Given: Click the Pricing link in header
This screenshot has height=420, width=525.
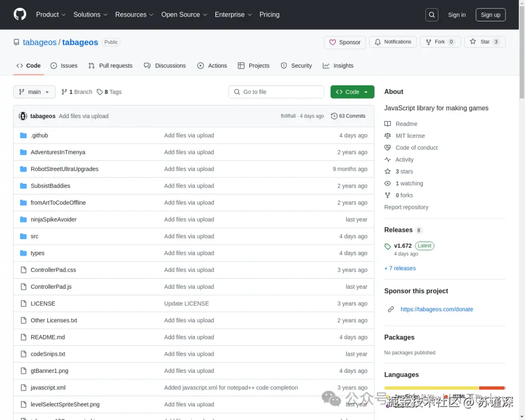Looking at the screenshot, I should tap(269, 15).
